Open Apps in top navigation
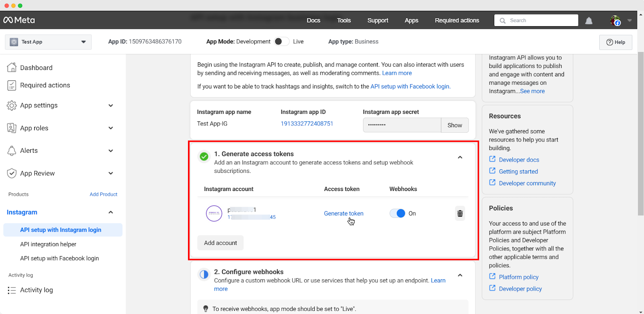This screenshot has height=314, width=644. 411,21
